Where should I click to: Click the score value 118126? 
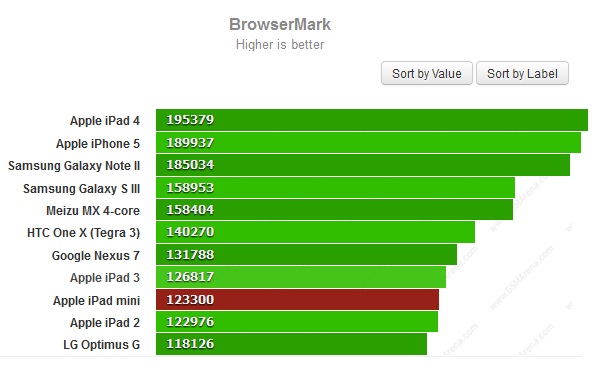190,344
